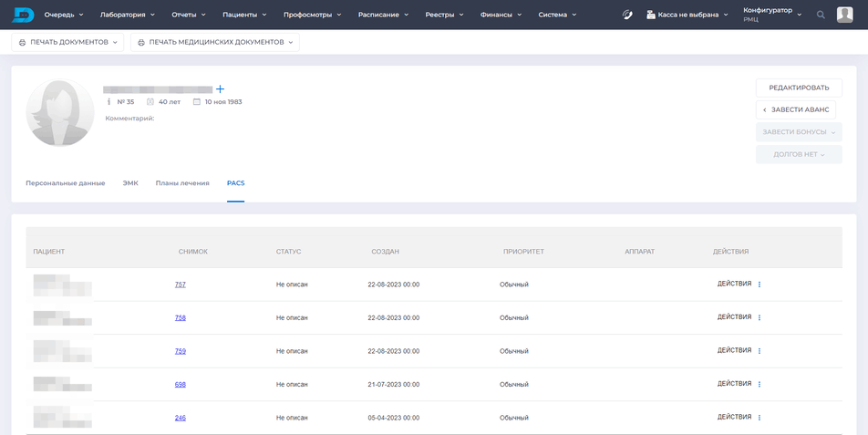The width and height of the screenshot is (868, 435).
Task: Click the patient profile photo placeholder
Action: coord(60,113)
